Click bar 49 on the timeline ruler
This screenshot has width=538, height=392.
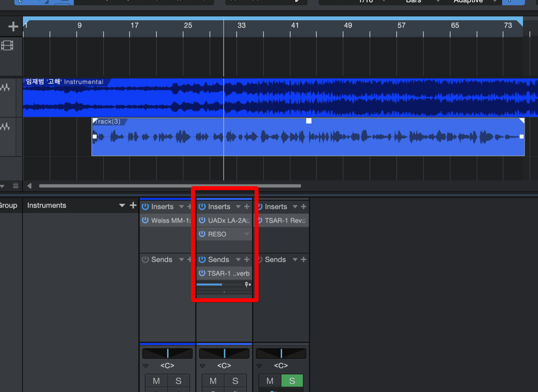click(348, 26)
